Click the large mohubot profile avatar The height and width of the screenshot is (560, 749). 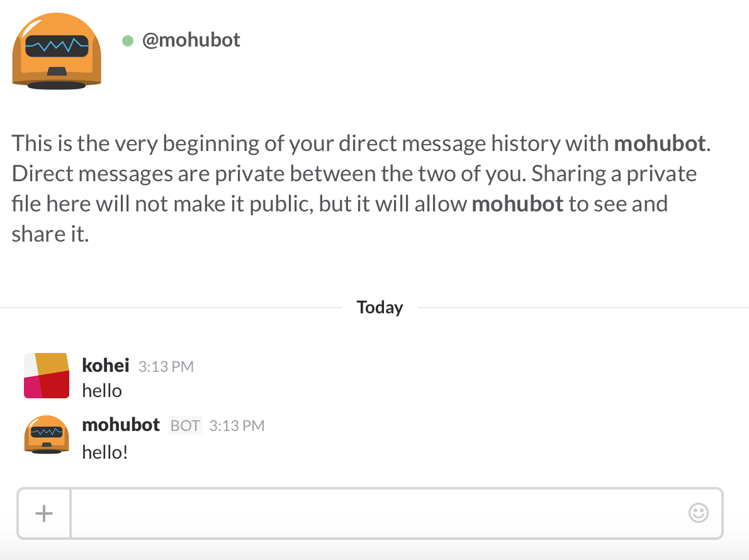(57, 50)
